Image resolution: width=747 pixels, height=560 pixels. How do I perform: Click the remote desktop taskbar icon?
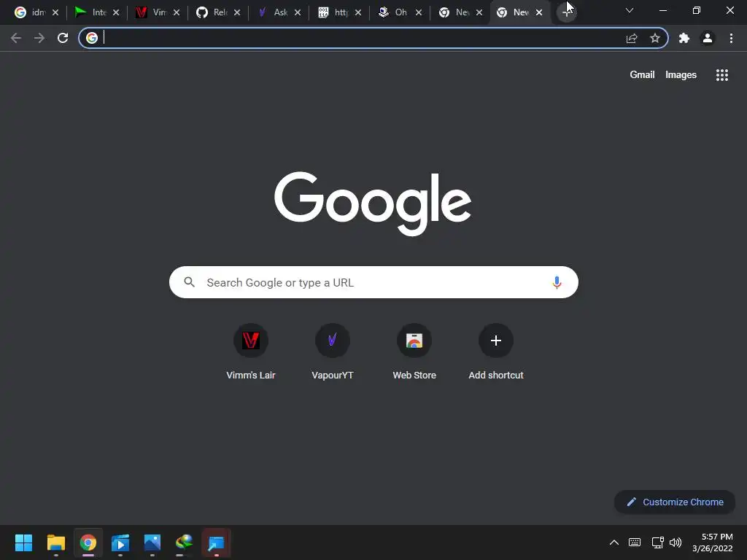[x=216, y=542]
